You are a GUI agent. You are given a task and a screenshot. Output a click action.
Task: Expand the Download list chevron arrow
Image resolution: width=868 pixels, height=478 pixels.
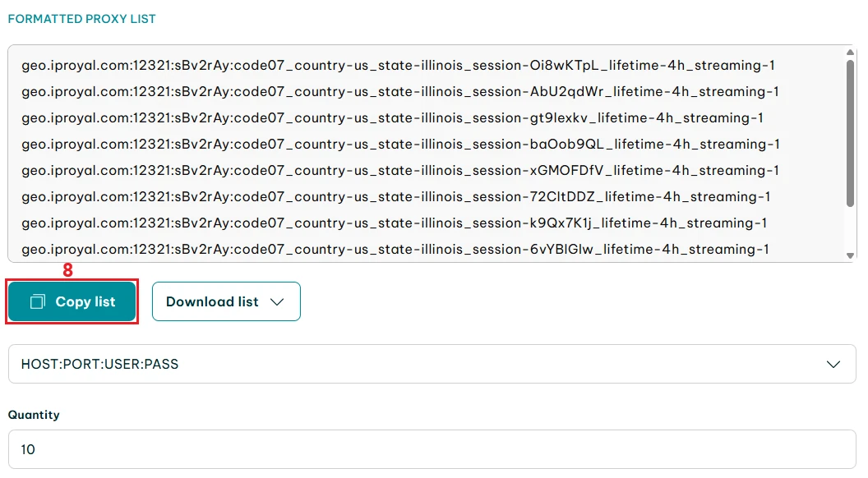tap(277, 302)
